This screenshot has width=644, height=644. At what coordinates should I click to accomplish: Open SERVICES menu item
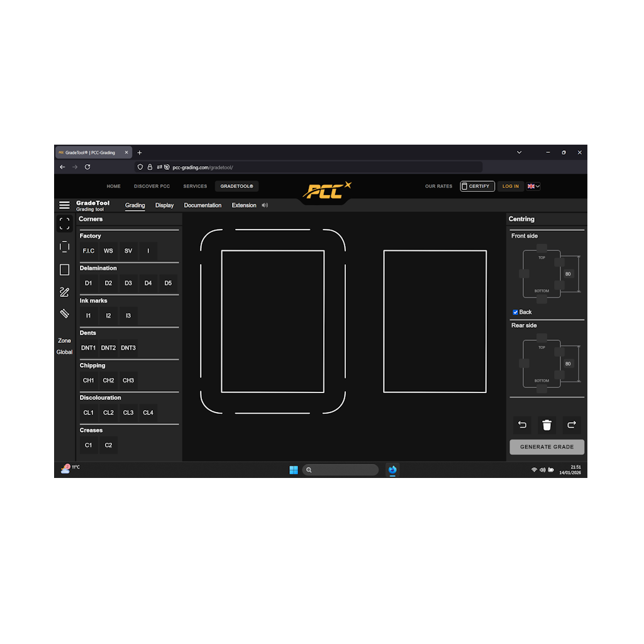(x=195, y=186)
